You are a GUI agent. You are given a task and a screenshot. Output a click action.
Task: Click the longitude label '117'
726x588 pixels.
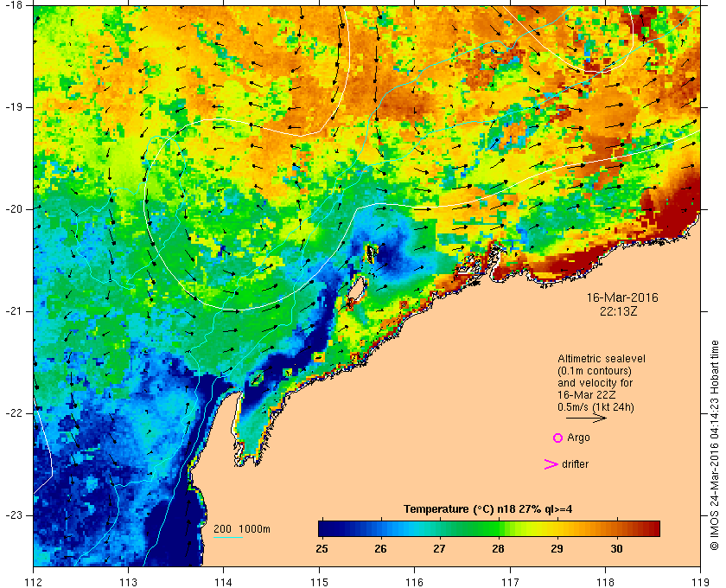[x=510, y=582]
